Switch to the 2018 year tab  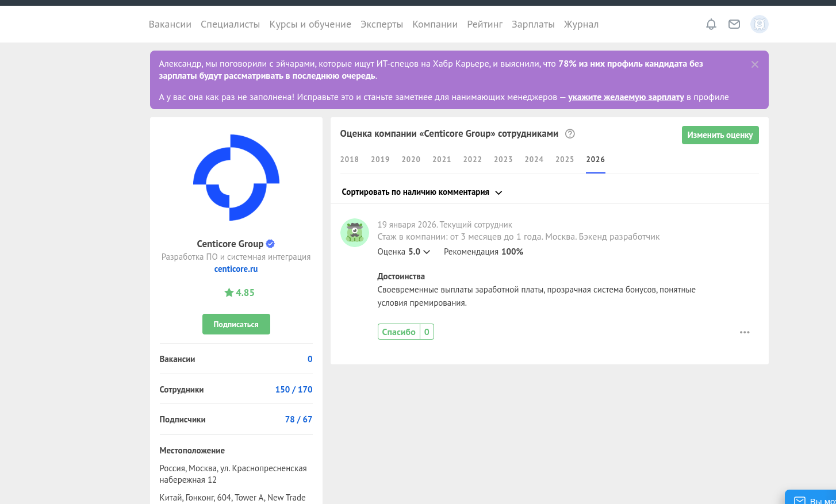click(350, 159)
